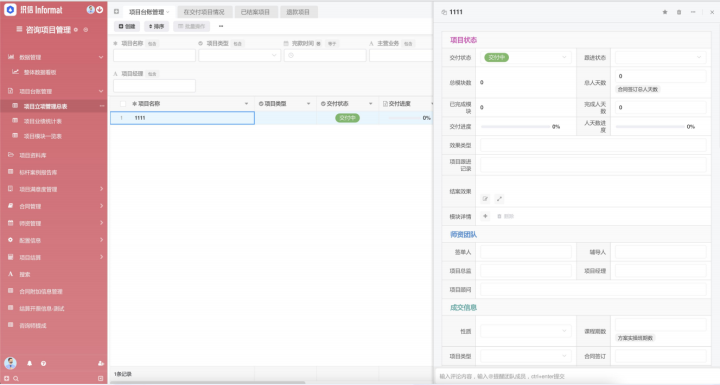Click the 项目经理 filter input field
The width and height of the screenshot is (720, 385).
[x=154, y=85]
